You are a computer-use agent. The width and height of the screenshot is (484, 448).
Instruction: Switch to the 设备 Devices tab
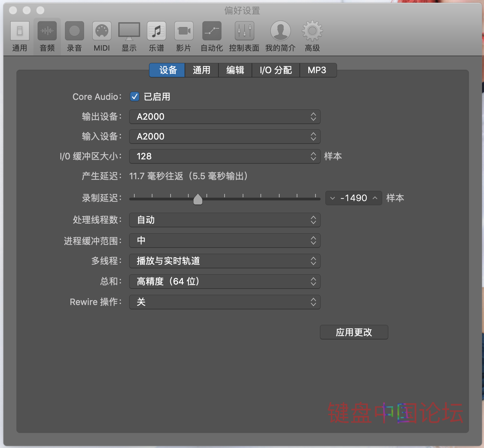pyautogui.click(x=167, y=70)
